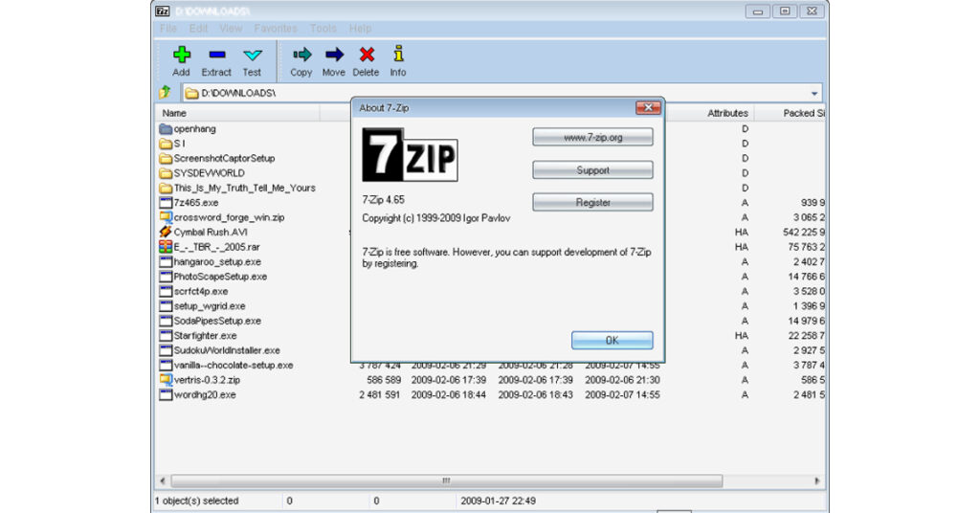Click the Copy toolbar icon

[x=301, y=55]
